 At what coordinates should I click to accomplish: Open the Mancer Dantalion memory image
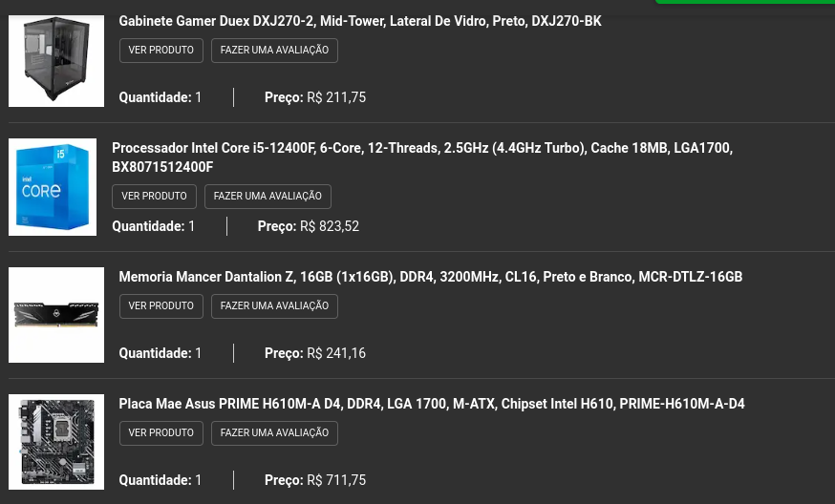tap(56, 315)
